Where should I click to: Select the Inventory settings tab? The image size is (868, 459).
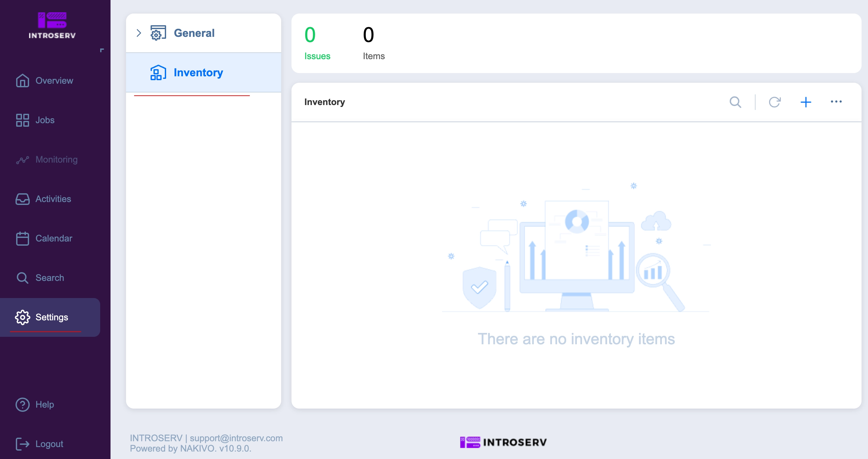(204, 72)
